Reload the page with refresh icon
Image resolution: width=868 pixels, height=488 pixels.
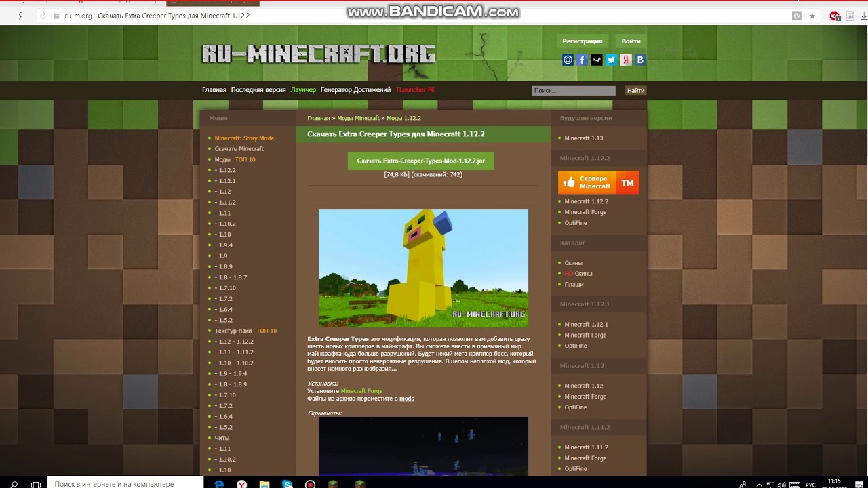coord(43,16)
